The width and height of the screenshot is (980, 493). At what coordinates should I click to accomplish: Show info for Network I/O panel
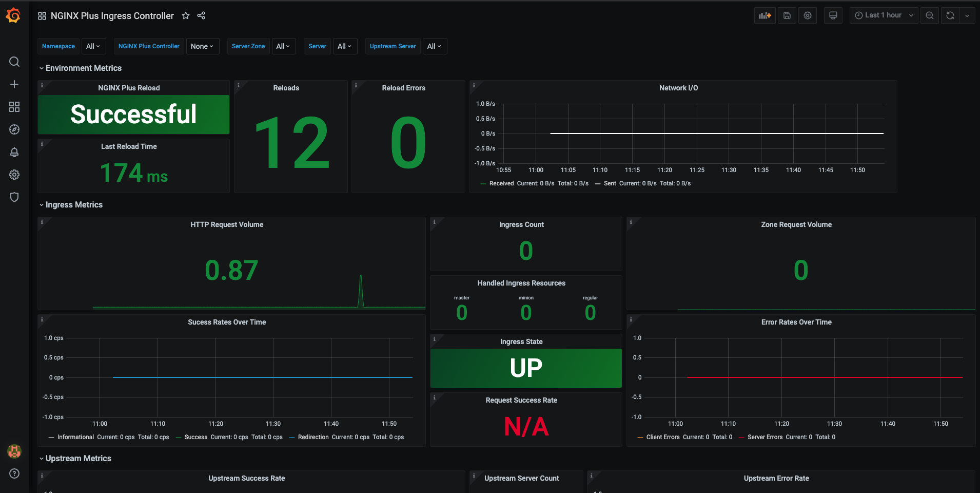[x=474, y=85]
